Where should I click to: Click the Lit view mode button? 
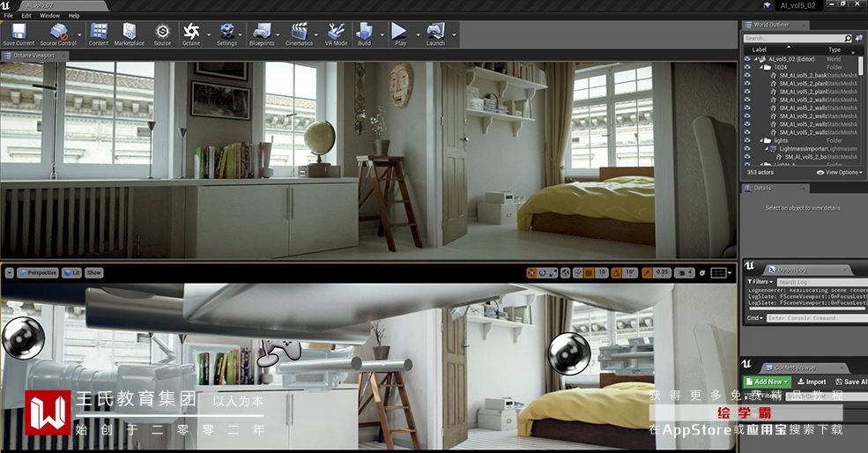pos(71,272)
